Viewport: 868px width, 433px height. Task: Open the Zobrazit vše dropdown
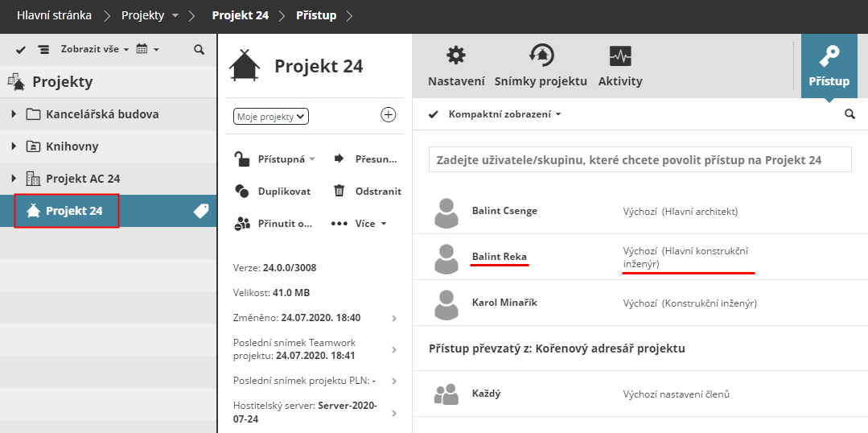coord(88,49)
